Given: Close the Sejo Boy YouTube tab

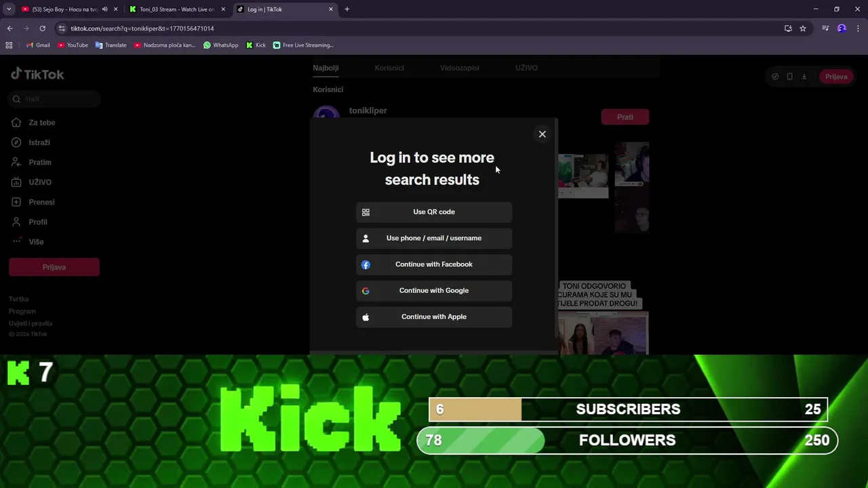Looking at the screenshot, I should point(115,9).
